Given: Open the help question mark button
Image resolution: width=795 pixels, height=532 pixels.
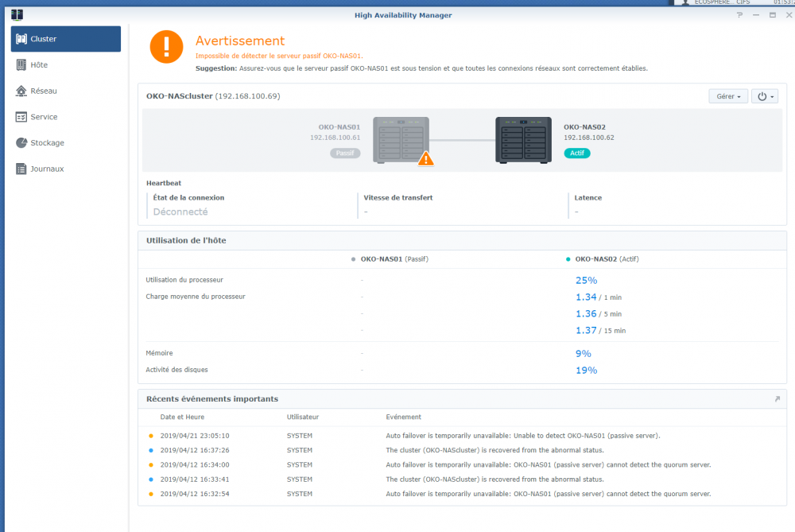Looking at the screenshot, I should [x=739, y=15].
